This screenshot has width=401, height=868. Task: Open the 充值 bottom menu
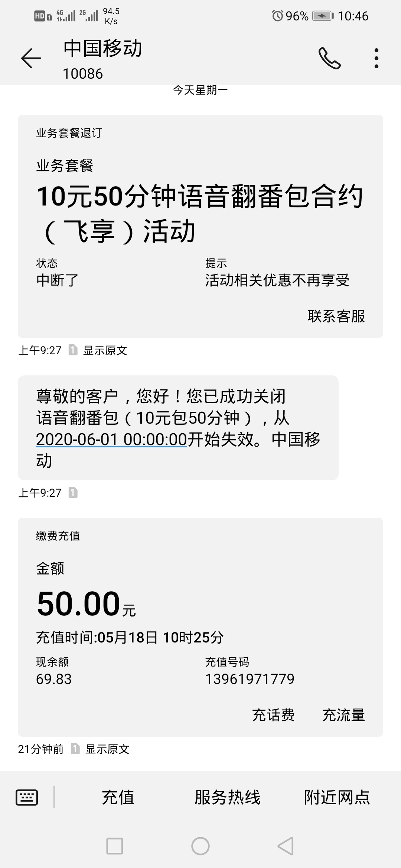click(118, 797)
